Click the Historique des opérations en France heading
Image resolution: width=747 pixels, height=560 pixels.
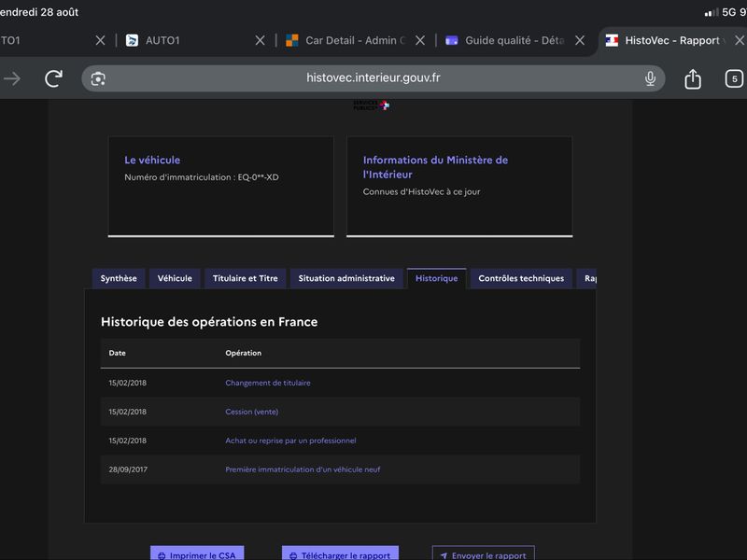pos(209,322)
